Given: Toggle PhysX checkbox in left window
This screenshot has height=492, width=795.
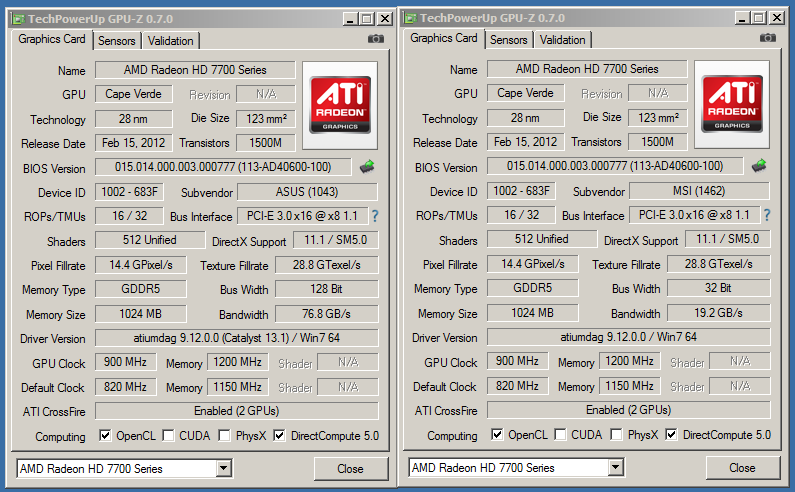Looking at the screenshot, I should 225,435.
